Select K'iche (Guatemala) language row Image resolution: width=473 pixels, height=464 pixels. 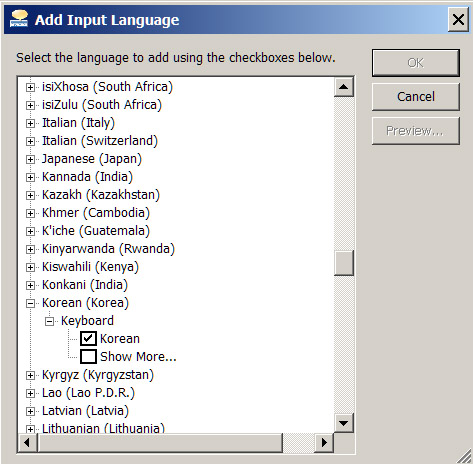[x=96, y=231]
